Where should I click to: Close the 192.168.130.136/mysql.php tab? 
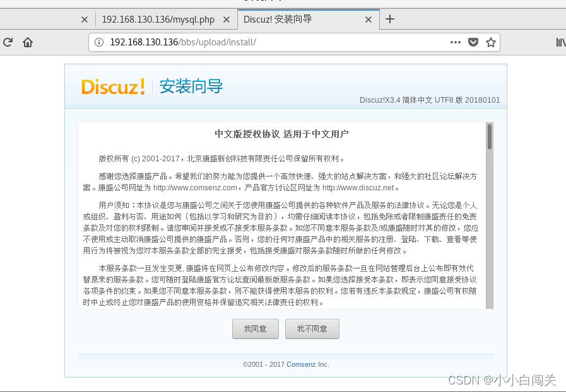(227, 20)
